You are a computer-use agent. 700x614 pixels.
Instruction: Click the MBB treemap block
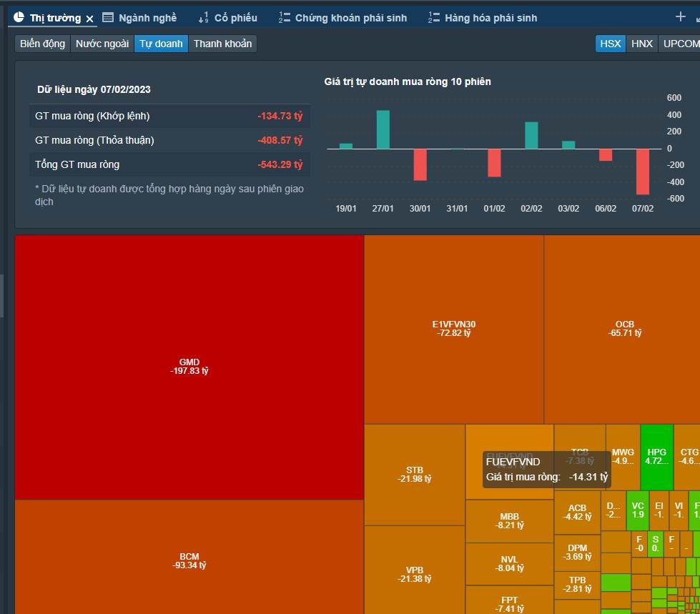point(509,521)
